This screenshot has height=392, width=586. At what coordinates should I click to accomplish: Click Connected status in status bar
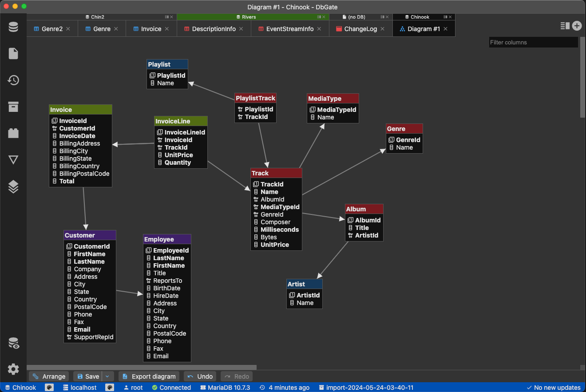pyautogui.click(x=171, y=388)
